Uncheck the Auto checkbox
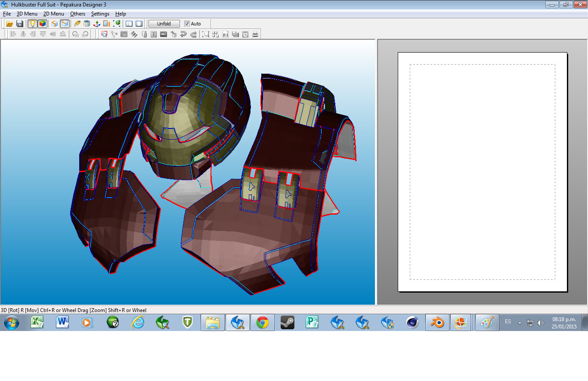The height and width of the screenshot is (381, 588). 187,24
